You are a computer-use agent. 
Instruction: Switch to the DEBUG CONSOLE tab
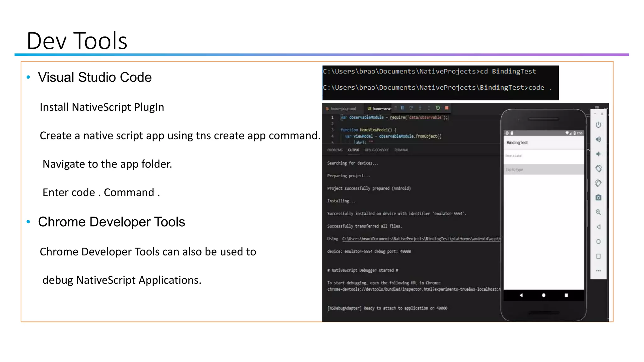377,150
